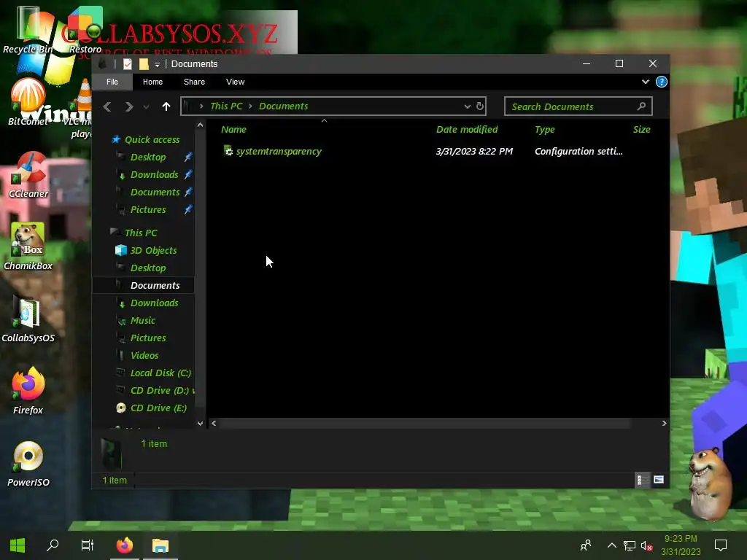Image resolution: width=747 pixels, height=560 pixels.
Task: Open Desktop under This PC
Action: point(148,268)
